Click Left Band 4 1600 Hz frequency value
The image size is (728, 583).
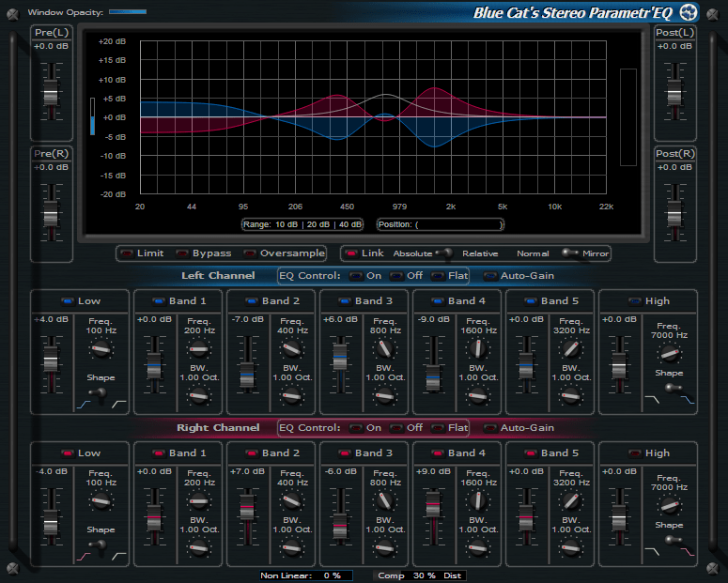tap(479, 330)
